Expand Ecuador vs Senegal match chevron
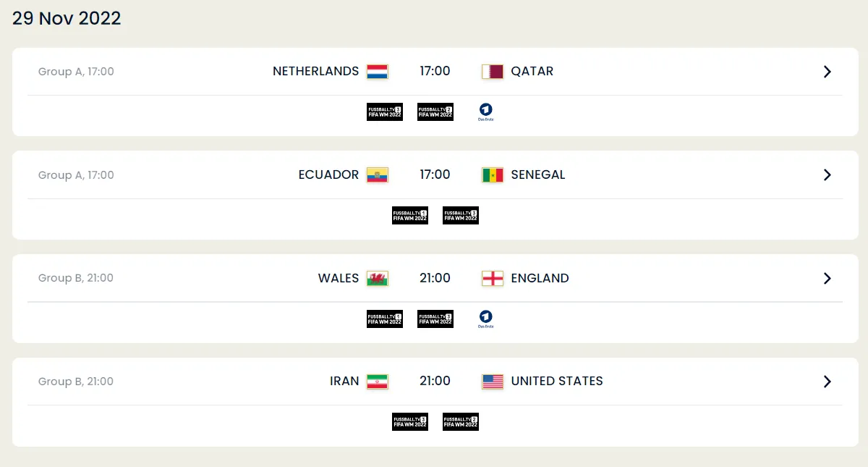Screen dimensions: 868x467 point(827,174)
